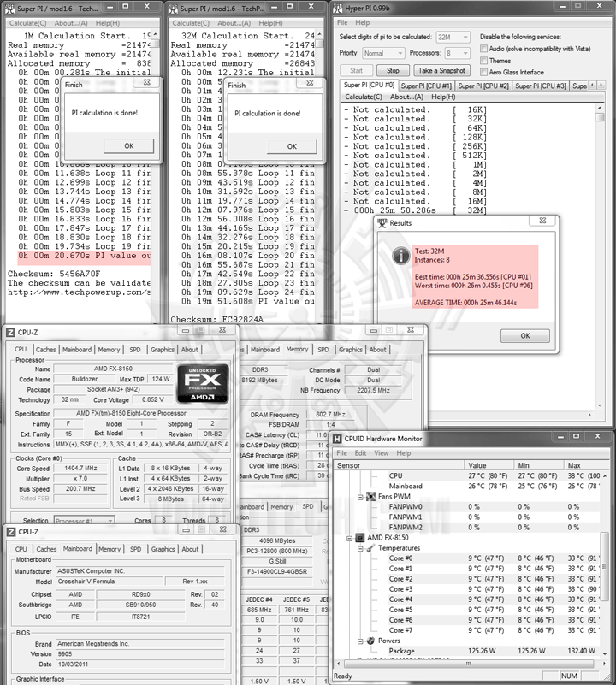Click the AMD FX Unlocked processor logo

click(x=203, y=383)
